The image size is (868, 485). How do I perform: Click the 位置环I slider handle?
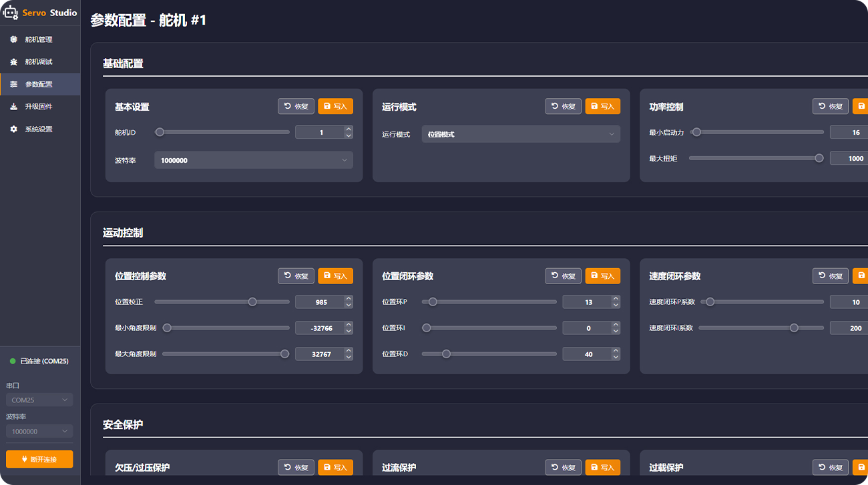coord(427,328)
